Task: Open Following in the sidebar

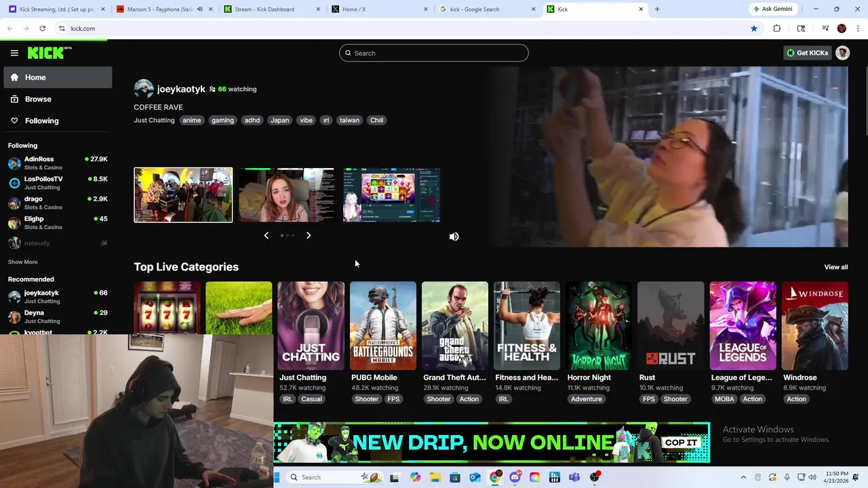Action: tap(58, 121)
